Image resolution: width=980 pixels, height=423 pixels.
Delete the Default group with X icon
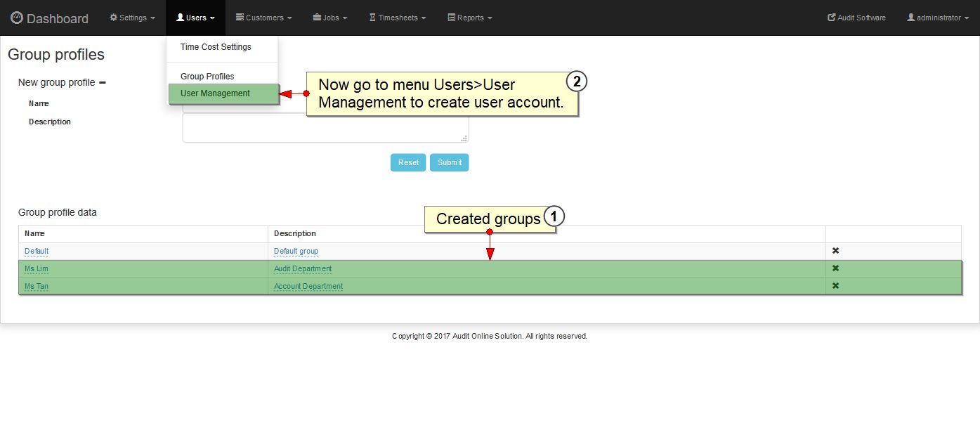pyautogui.click(x=835, y=251)
